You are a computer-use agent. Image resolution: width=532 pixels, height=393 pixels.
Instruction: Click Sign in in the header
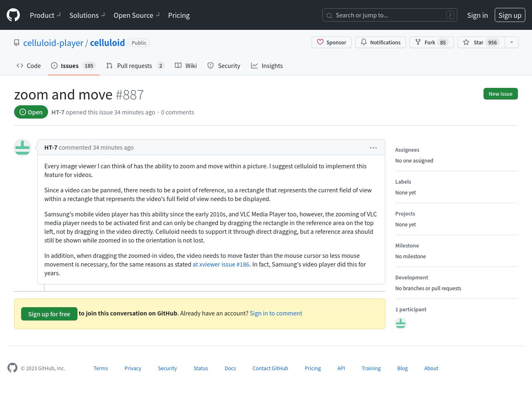(477, 15)
